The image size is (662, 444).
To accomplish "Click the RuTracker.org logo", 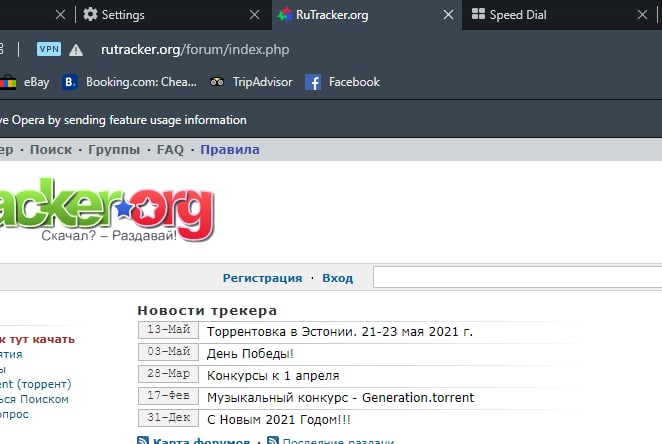I will coord(107,209).
